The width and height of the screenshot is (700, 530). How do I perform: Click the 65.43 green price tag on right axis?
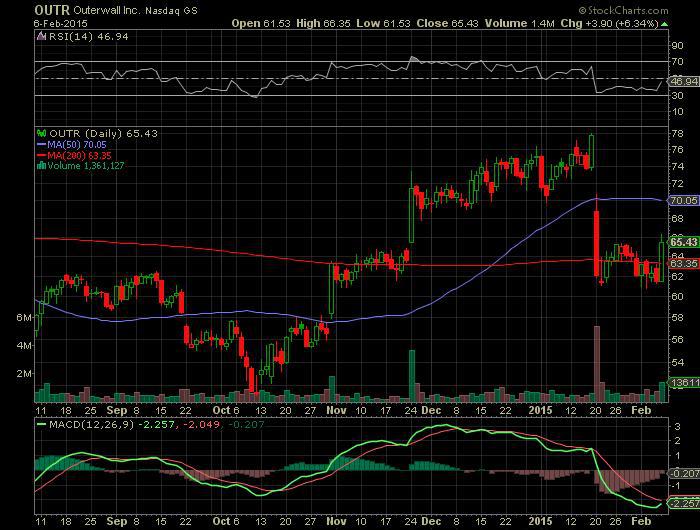click(x=683, y=242)
